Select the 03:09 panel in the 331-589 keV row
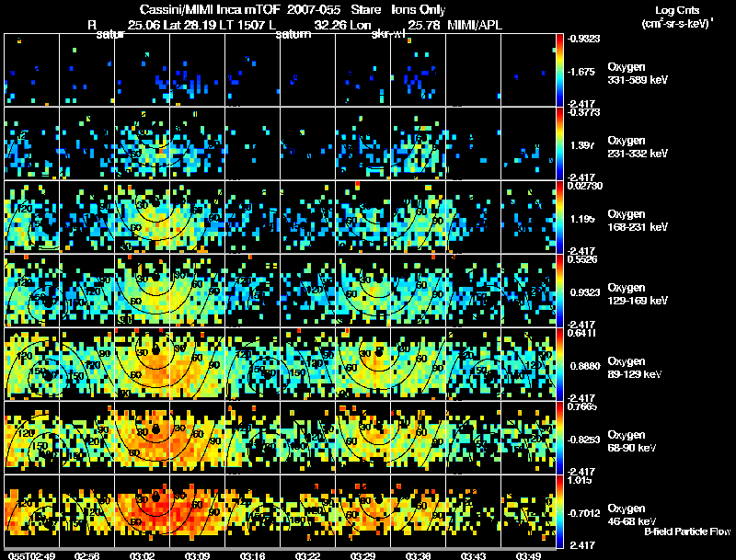Image resolution: width=736 pixels, height=560 pixels. (x=197, y=70)
